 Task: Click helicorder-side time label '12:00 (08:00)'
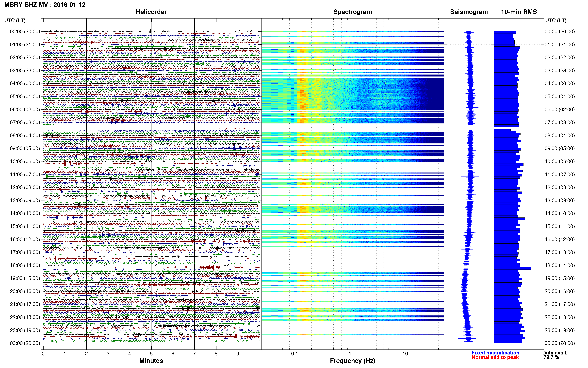(25, 187)
